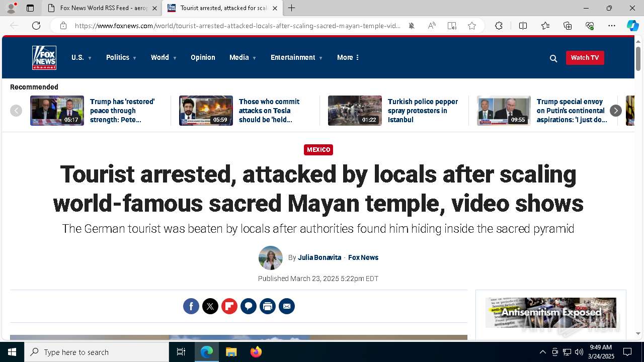Open the Favorites list

tap(545, 26)
